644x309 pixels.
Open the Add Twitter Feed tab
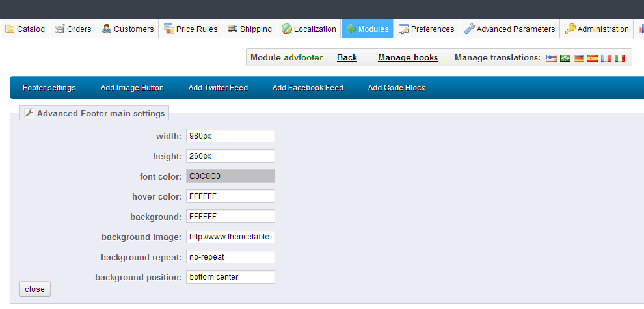coord(218,88)
